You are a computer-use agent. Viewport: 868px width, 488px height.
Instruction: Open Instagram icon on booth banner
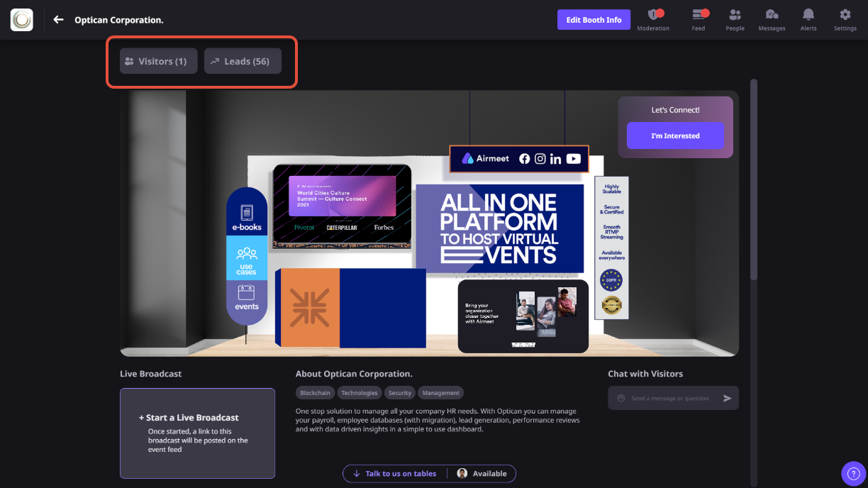tap(540, 159)
